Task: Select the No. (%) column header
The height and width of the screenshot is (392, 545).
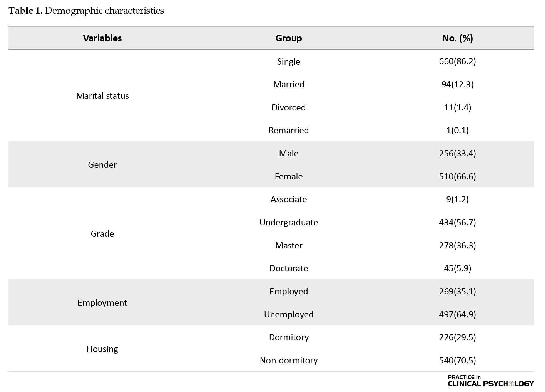Action: (x=457, y=38)
